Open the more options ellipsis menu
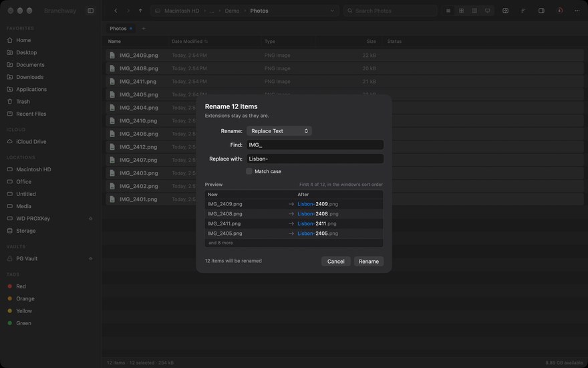Viewport: 588px width, 368px height. (577, 11)
